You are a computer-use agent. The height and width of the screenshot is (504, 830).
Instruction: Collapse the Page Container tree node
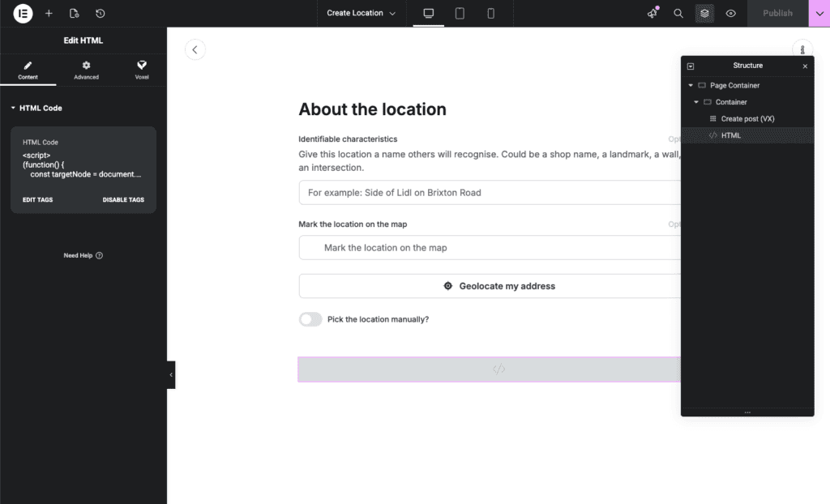691,85
